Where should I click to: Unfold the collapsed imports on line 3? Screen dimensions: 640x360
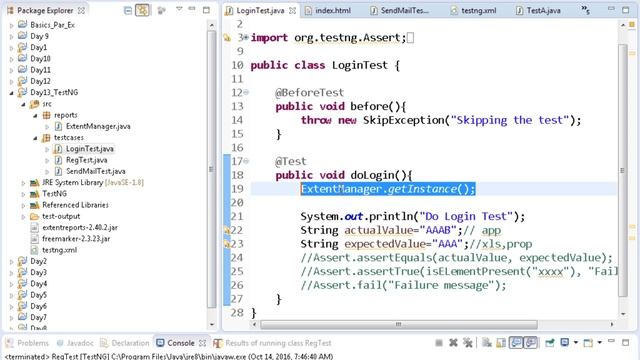pos(246,38)
